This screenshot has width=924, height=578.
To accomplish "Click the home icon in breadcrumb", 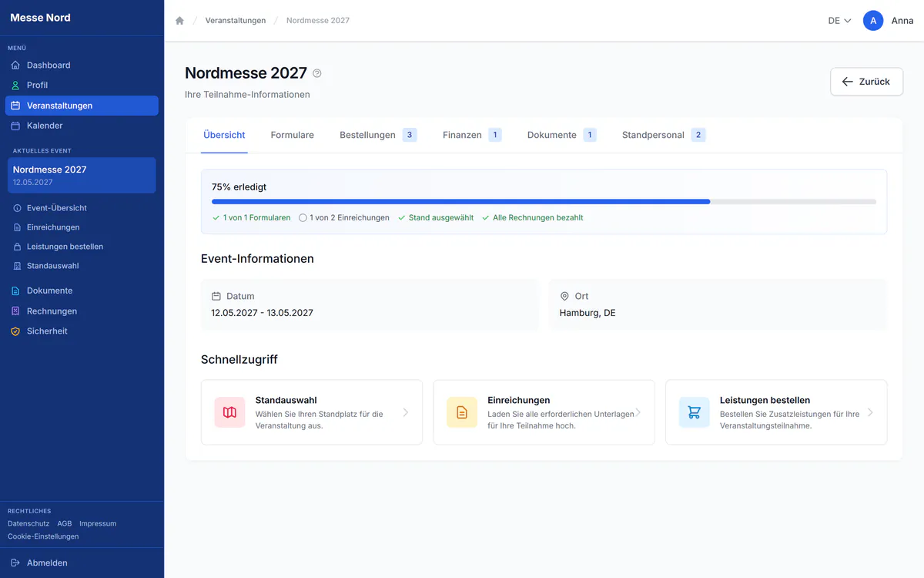I will pos(179,21).
